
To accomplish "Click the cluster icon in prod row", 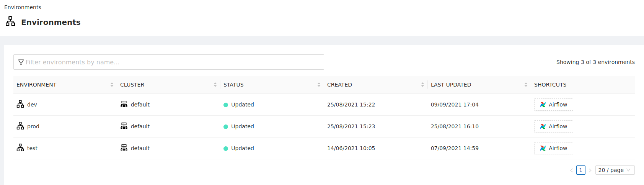I will coord(124,126).
